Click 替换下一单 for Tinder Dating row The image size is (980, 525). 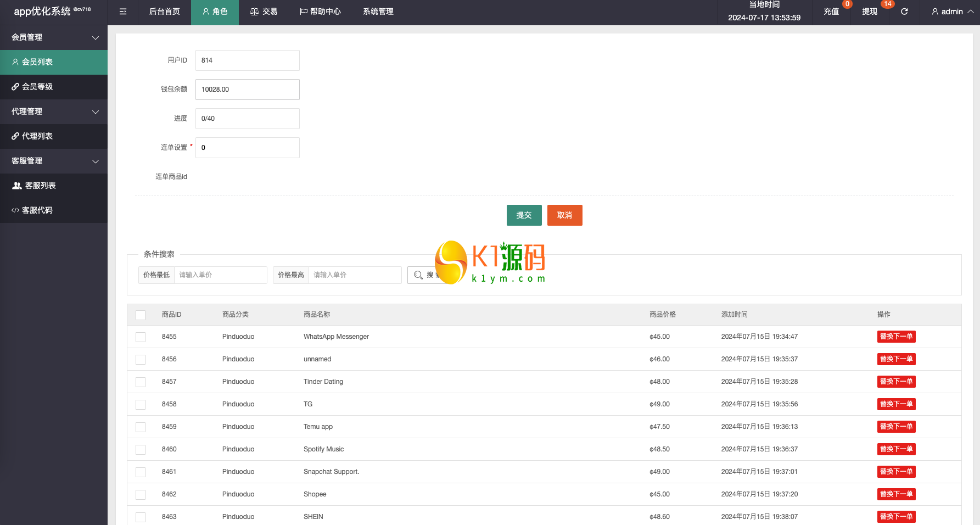(896, 382)
